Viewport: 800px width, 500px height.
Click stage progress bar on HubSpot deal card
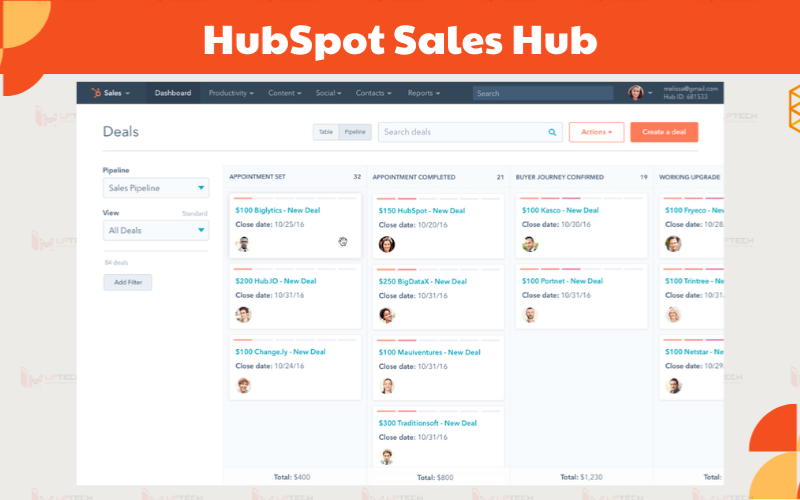click(x=438, y=199)
